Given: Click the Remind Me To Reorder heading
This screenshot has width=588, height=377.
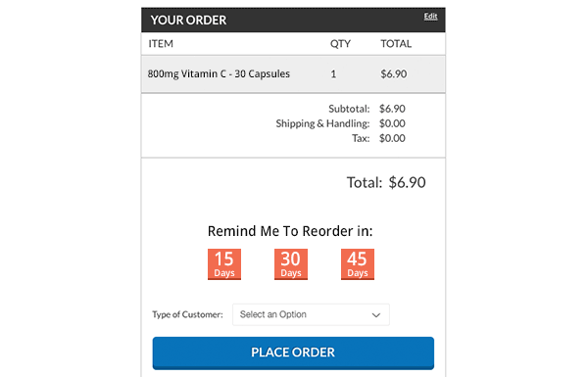Looking at the screenshot, I should click(x=290, y=231).
